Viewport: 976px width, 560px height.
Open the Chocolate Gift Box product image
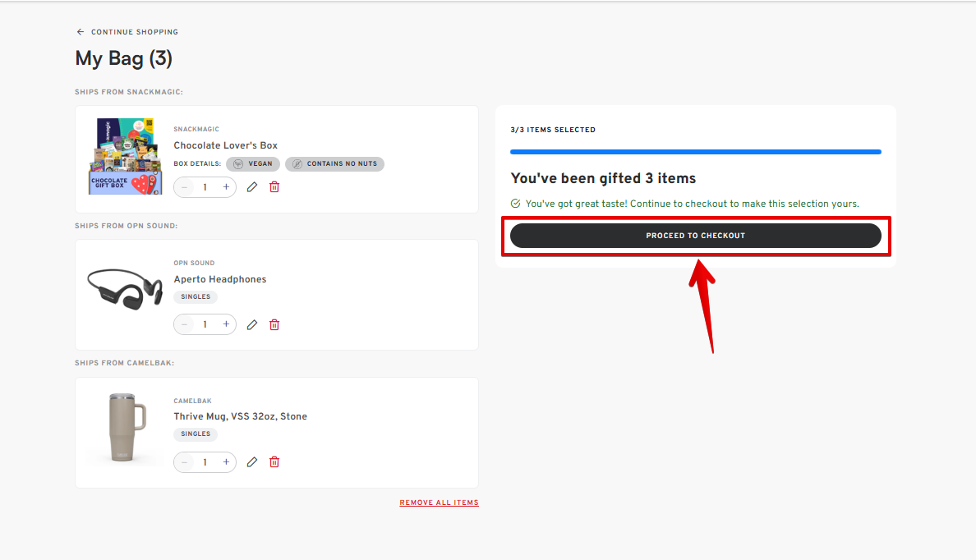pos(125,157)
